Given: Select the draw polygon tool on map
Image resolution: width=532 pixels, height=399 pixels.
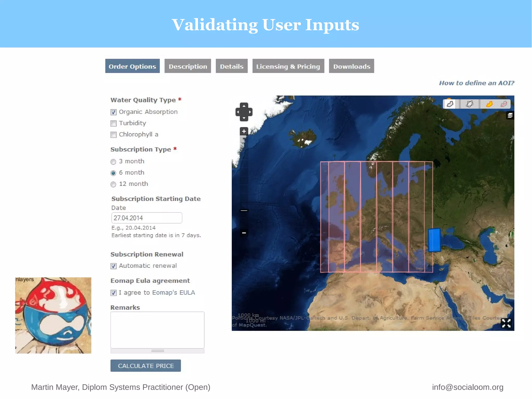Looking at the screenshot, I should pos(450,104).
